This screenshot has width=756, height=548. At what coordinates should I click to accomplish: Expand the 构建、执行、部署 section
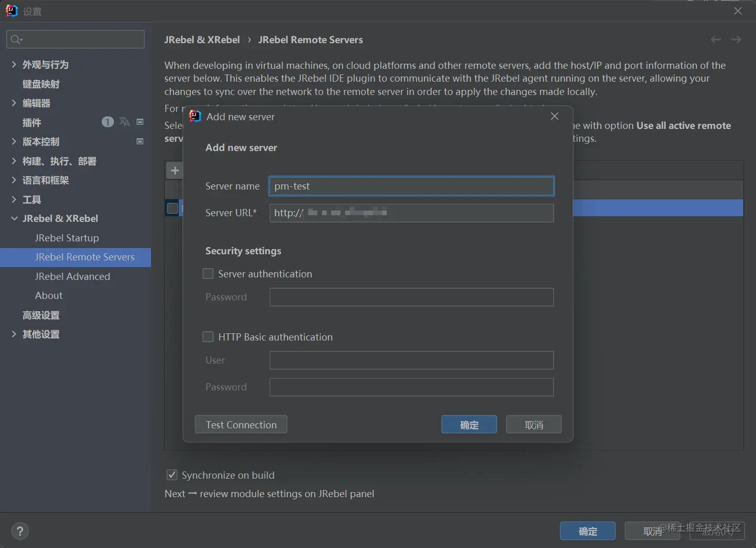(14, 161)
